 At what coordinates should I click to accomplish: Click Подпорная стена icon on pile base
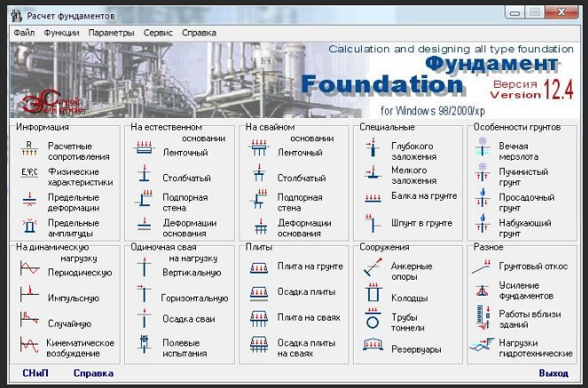259,199
